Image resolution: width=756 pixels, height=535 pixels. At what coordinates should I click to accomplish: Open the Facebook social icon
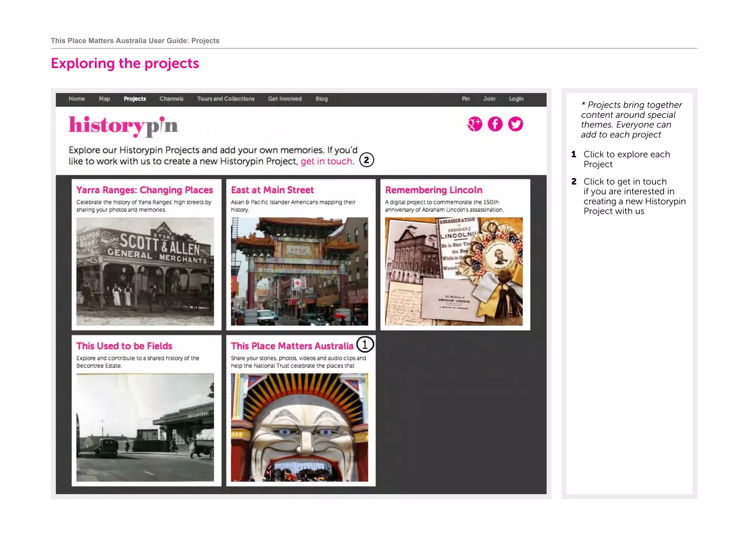[495, 124]
